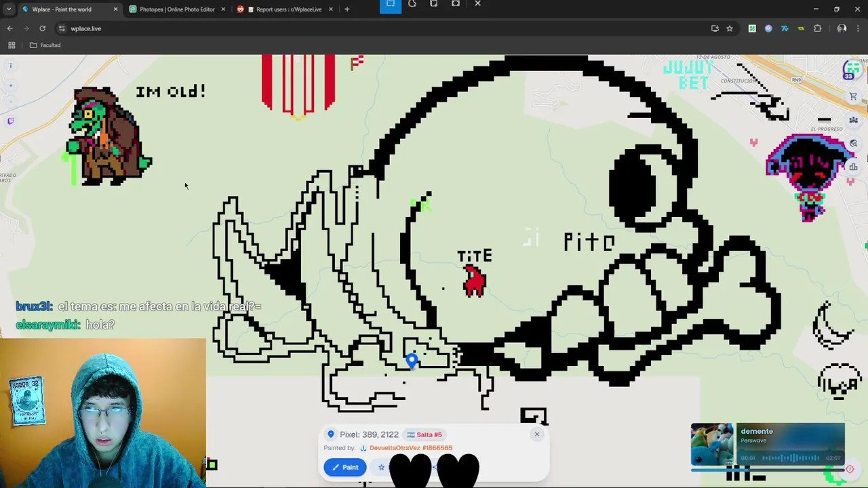Switch to Photopea Online Photo Editor tab
The width and height of the screenshot is (868, 488).
tap(177, 9)
